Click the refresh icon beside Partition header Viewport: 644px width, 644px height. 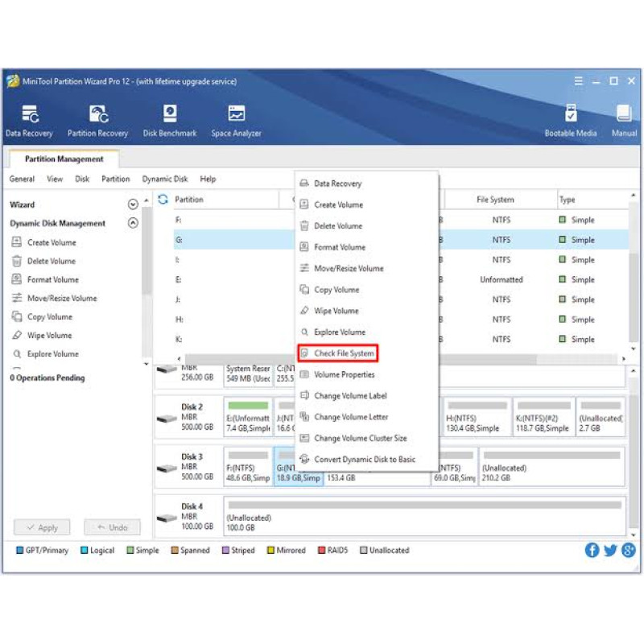163,200
